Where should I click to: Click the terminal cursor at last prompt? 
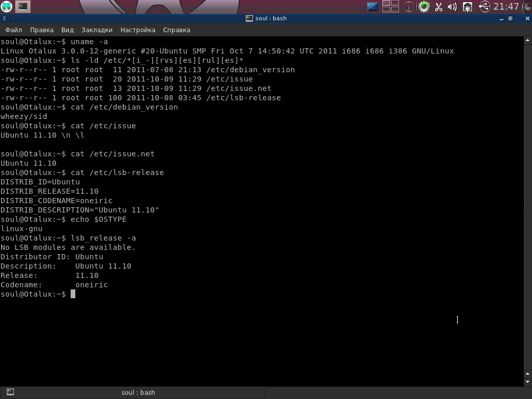(73, 294)
